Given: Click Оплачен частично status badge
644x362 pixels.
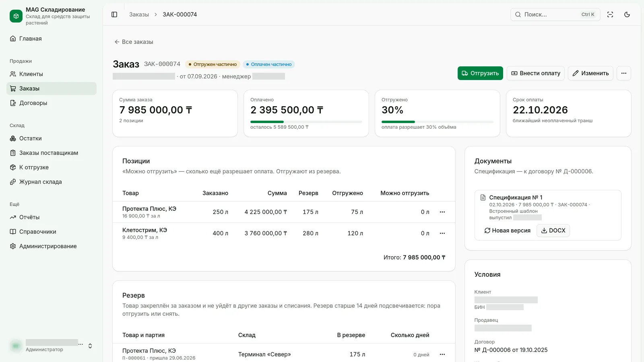Looking at the screenshot, I should [x=268, y=64].
